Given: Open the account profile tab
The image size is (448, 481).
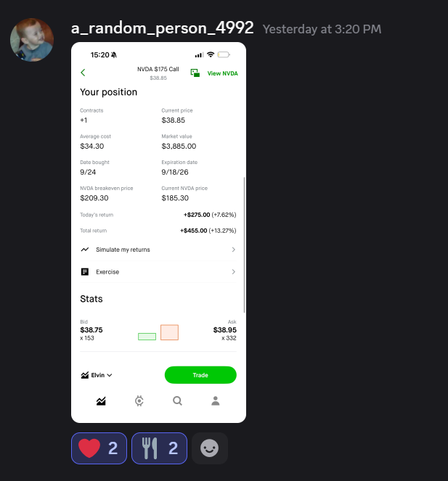Looking at the screenshot, I should click(216, 401).
